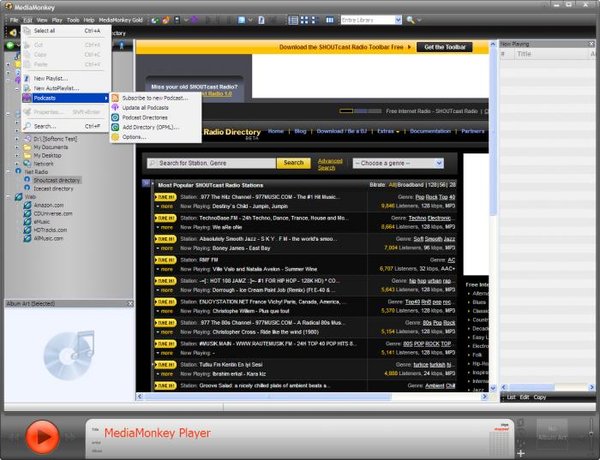This screenshot has height=460, width=600.
Task: Open the Tools menu
Action: point(73,20)
